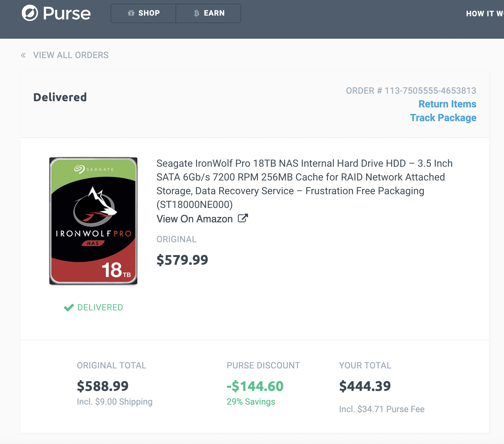504x444 pixels.
Task: Click the external link icon after View On Amazon
Action: point(243,218)
